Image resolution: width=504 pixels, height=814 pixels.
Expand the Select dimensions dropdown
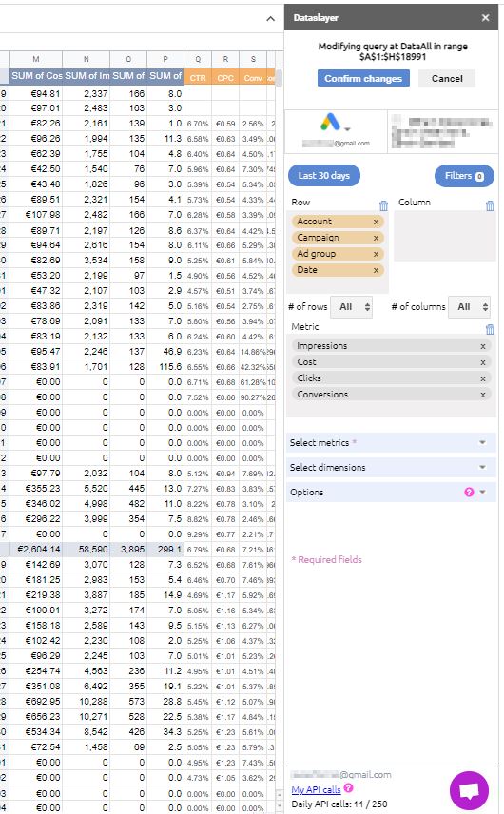point(391,467)
